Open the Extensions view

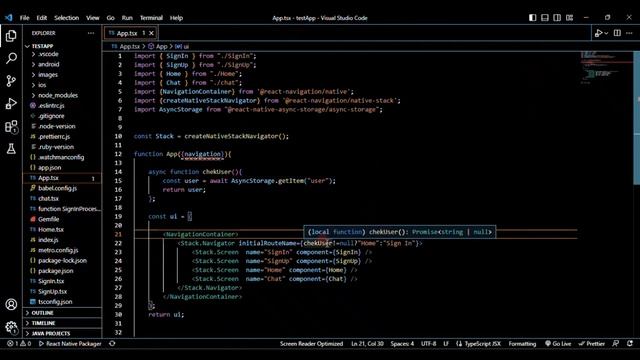coord(11,127)
